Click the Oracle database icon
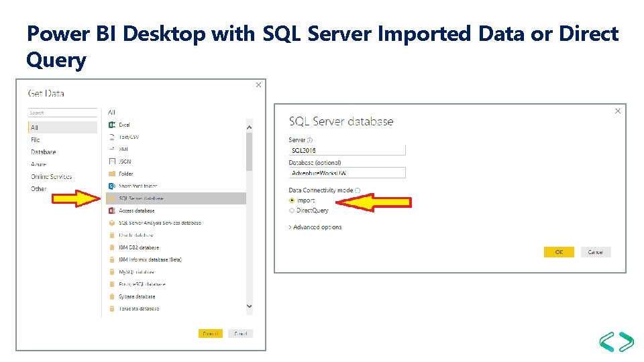Screen dimensions: 644x362 coord(112,235)
